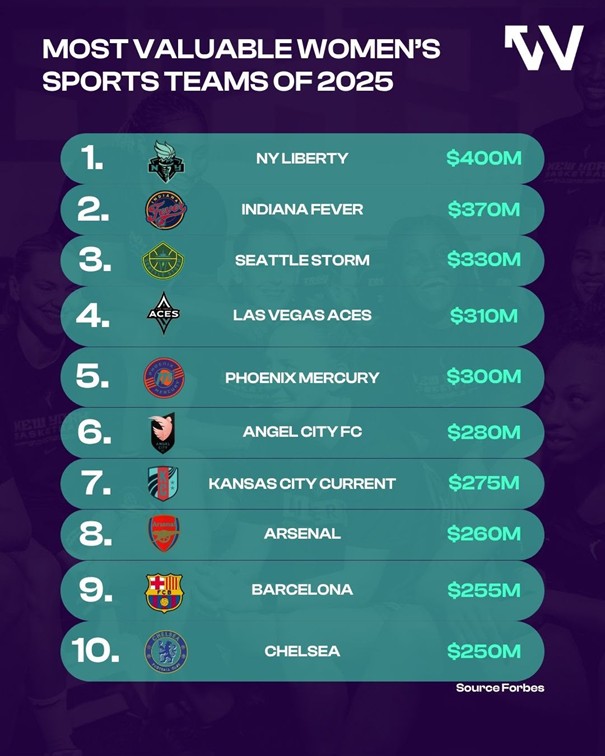Click the Las Vegas Aces logo
The width and height of the screenshot is (605, 756).
pyautogui.click(x=163, y=313)
